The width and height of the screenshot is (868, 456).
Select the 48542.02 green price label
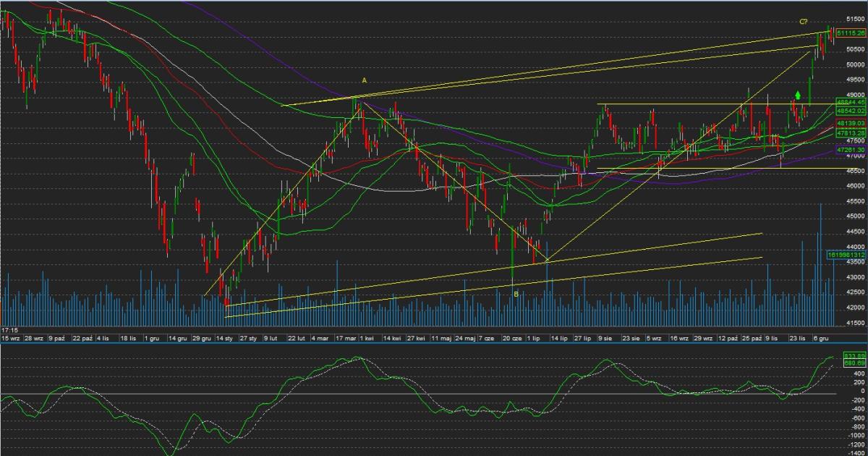tap(851, 111)
